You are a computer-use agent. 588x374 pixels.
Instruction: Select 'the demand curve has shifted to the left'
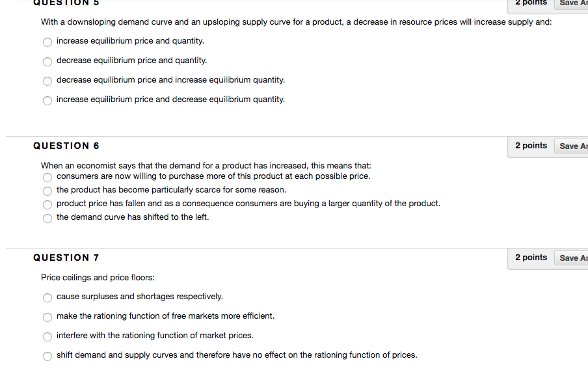click(47, 219)
